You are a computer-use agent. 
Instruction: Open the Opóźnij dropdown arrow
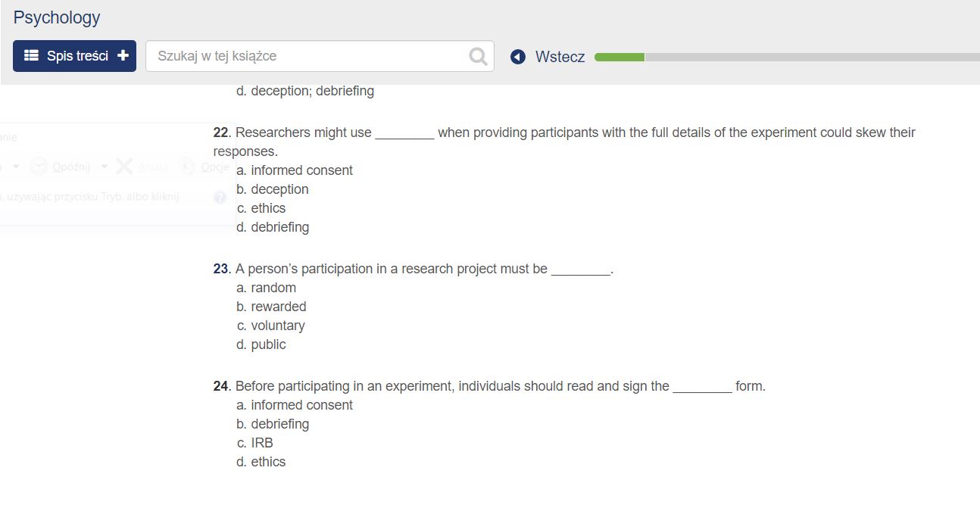[x=104, y=166]
